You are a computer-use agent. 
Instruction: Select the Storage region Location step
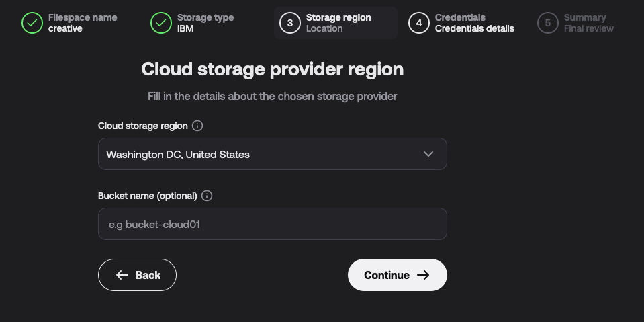pos(336,23)
